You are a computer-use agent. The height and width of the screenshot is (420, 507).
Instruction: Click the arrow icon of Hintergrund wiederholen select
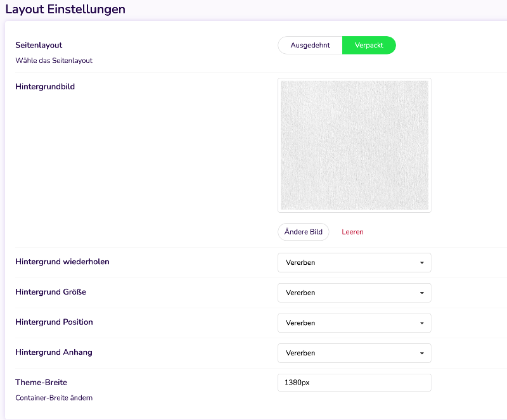pyautogui.click(x=421, y=263)
